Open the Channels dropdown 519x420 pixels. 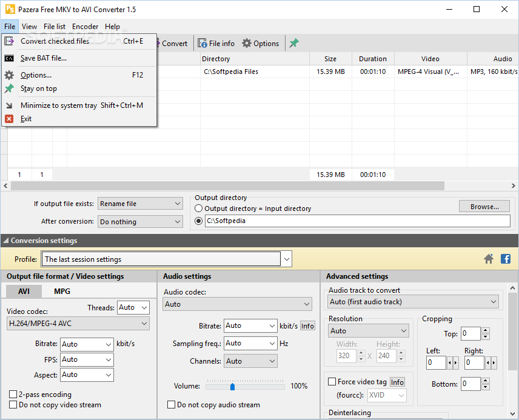click(x=250, y=361)
